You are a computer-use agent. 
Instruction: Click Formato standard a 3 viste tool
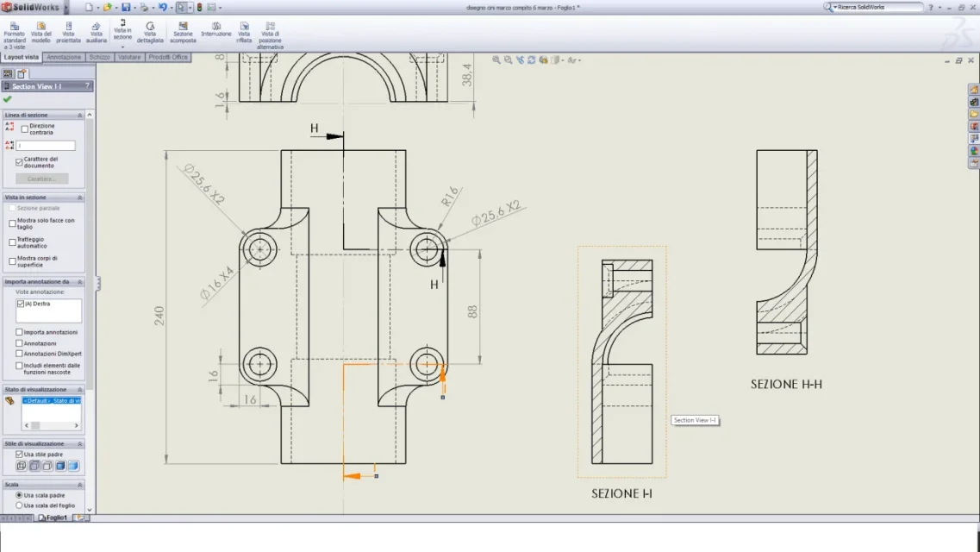pos(15,35)
